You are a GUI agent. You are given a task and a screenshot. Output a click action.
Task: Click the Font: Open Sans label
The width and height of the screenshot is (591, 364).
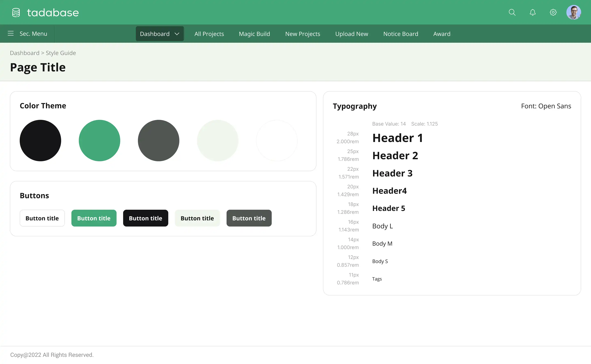click(x=546, y=106)
